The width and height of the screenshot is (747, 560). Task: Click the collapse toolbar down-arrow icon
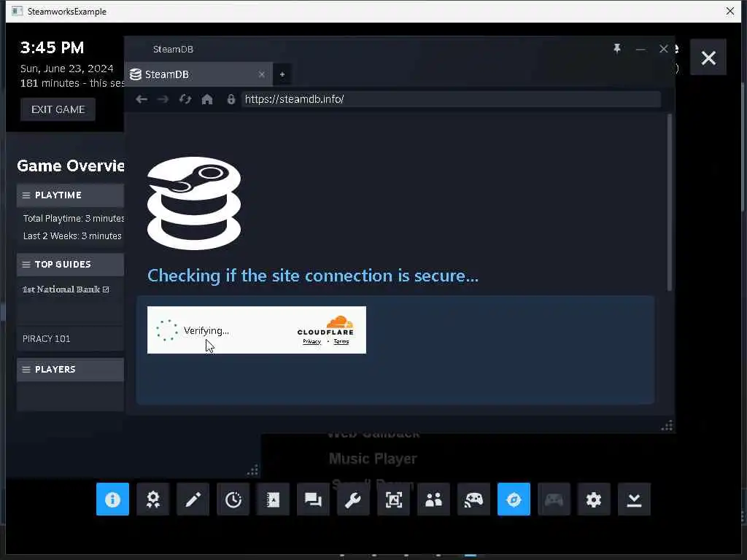click(634, 499)
